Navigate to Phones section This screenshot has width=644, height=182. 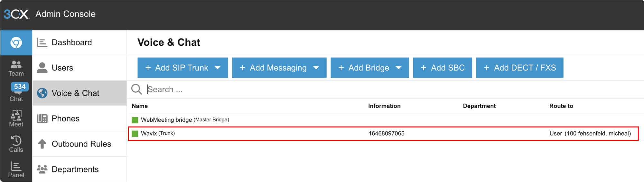(65, 119)
